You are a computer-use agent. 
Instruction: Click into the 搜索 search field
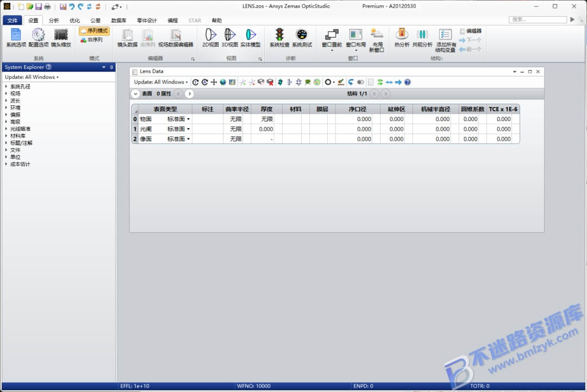pyautogui.click(x=538, y=20)
